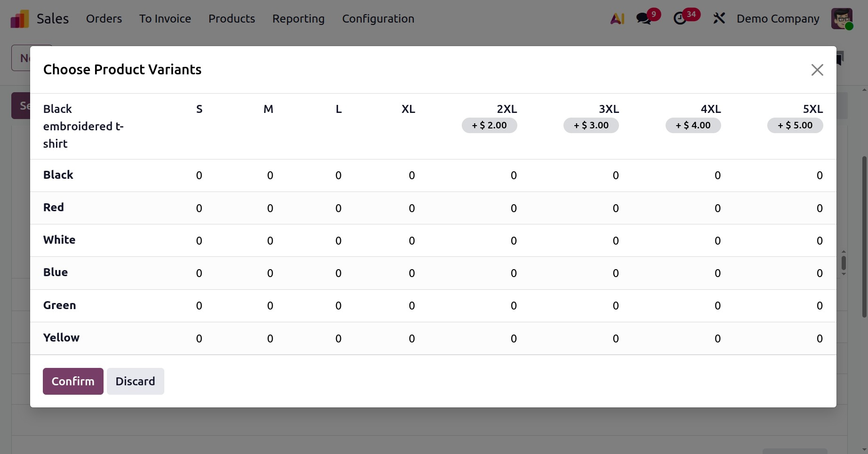868x454 pixels.
Task: Click the 2XL column header
Action: (507, 109)
